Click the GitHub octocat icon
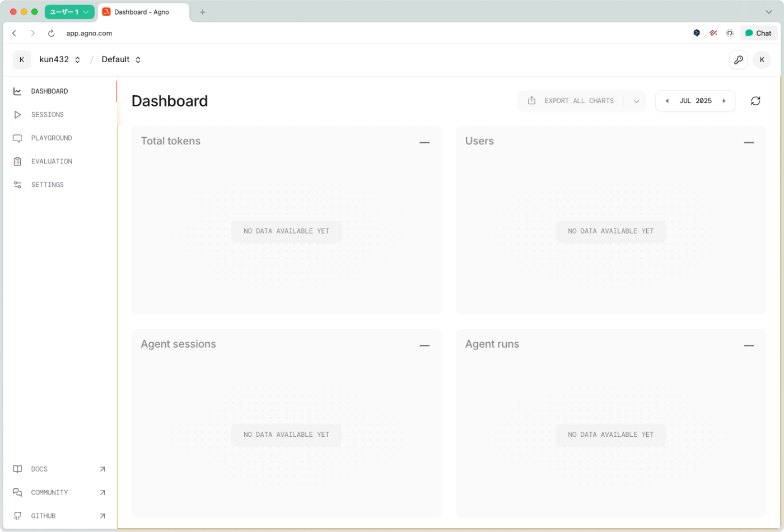Viewport: 784px width, 532px height. [17, 516]
